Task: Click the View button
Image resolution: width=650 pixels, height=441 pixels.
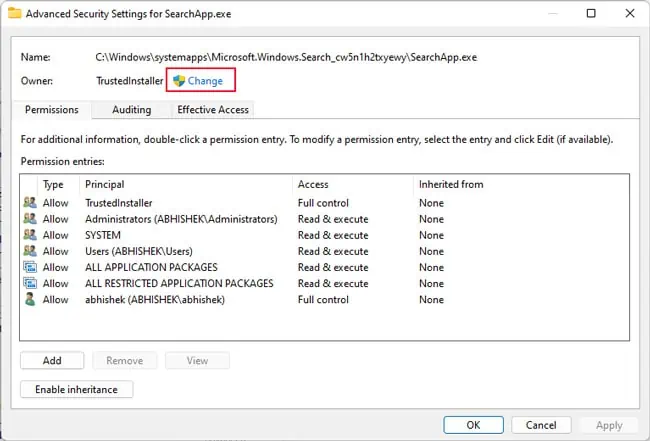Action: pos(197,361)
